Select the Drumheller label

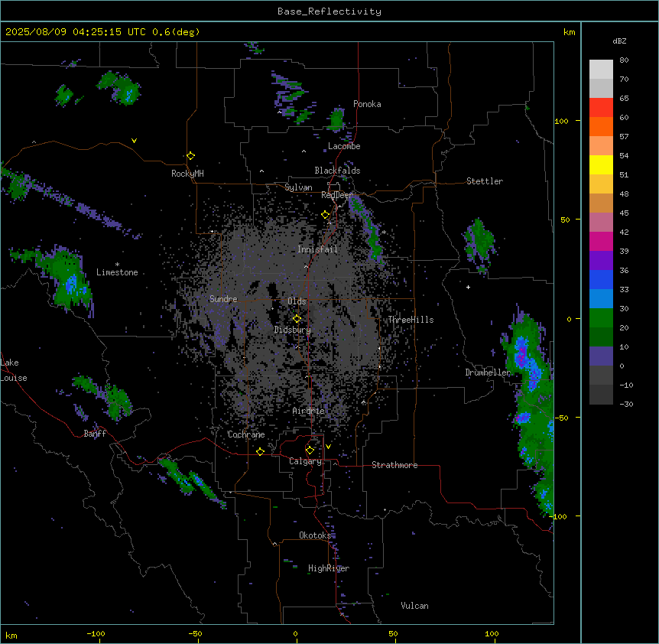tap(488, 372)
